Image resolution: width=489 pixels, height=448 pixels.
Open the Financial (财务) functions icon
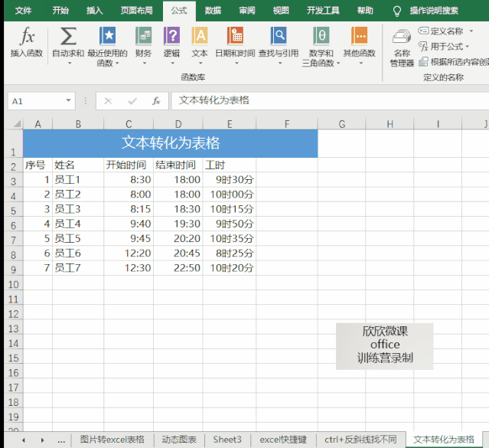tap(143, 35)
